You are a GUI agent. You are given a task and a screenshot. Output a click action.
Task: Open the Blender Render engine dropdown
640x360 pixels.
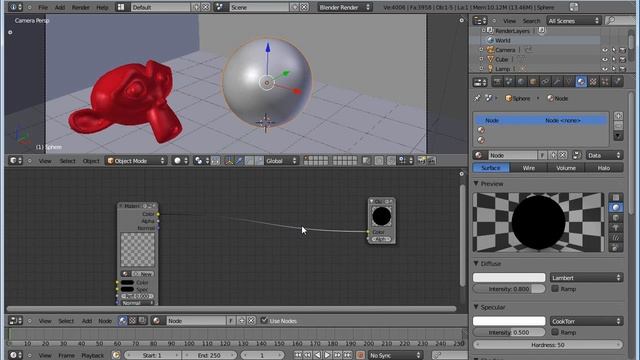345,7
